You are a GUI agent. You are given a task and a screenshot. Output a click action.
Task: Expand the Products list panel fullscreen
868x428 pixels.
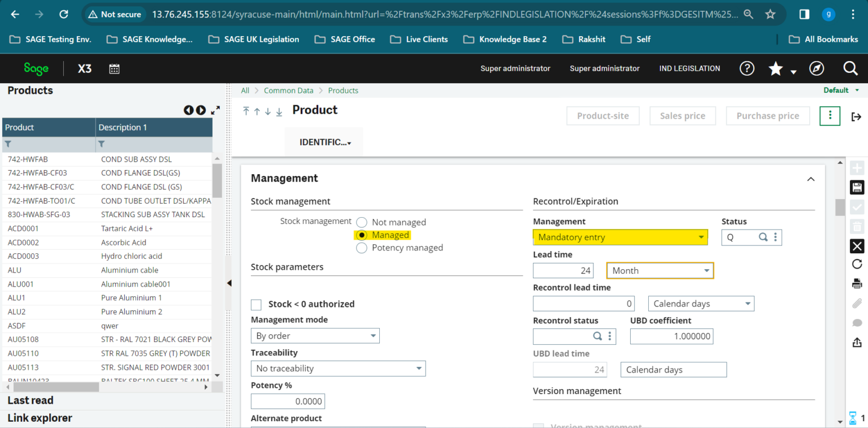215,110
